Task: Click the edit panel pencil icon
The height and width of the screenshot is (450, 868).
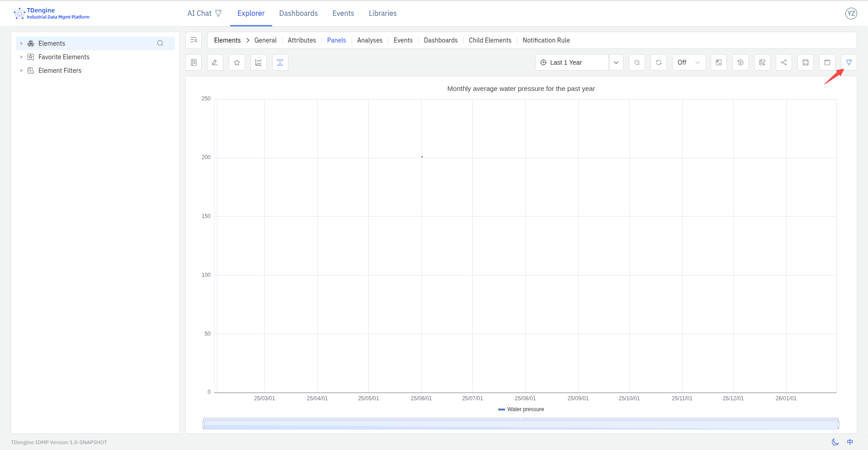Action: pos(215,62)
